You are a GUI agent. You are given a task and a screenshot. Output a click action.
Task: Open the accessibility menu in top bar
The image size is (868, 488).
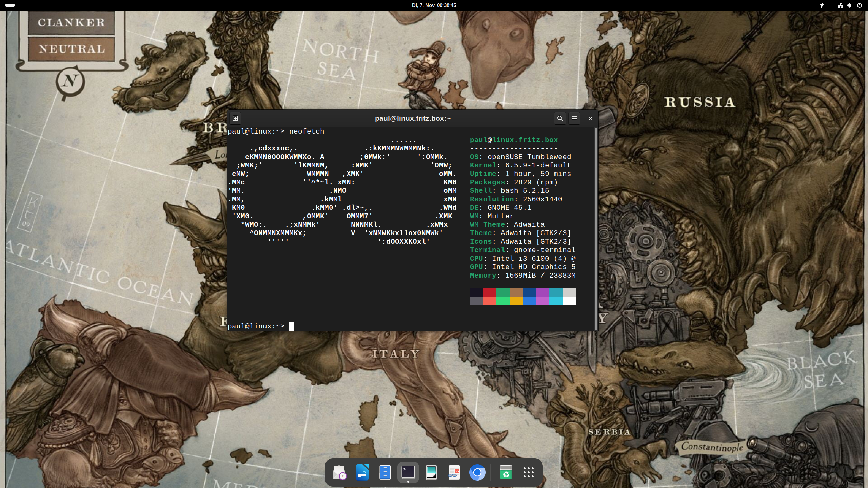(x=822, y=5)
